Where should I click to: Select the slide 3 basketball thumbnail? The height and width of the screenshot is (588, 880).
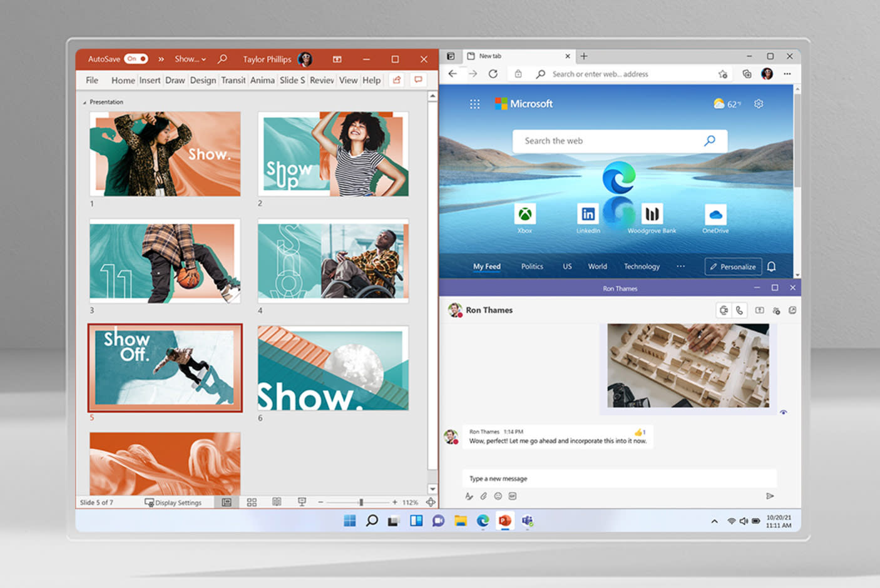(165, 261)
